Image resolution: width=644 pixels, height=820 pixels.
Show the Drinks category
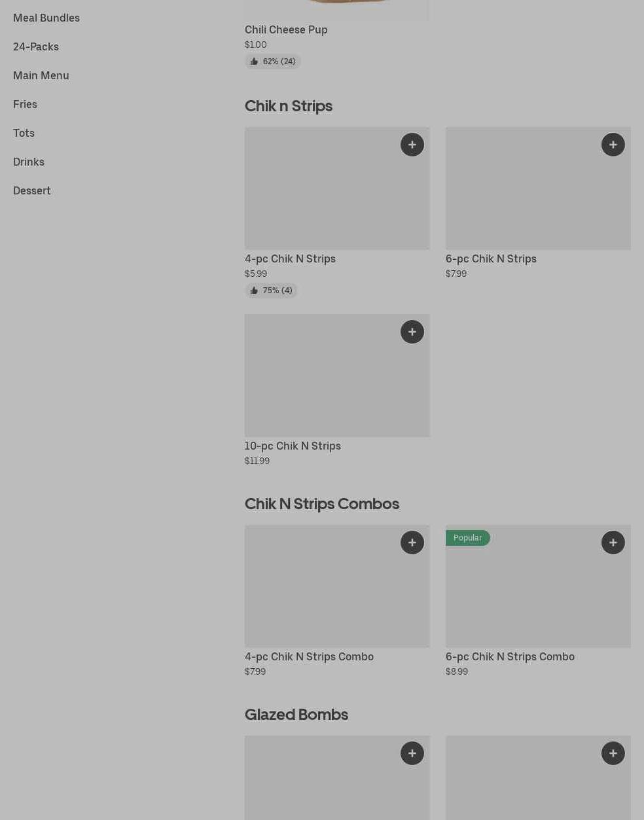pyautogui.click(x=29, y=162)
